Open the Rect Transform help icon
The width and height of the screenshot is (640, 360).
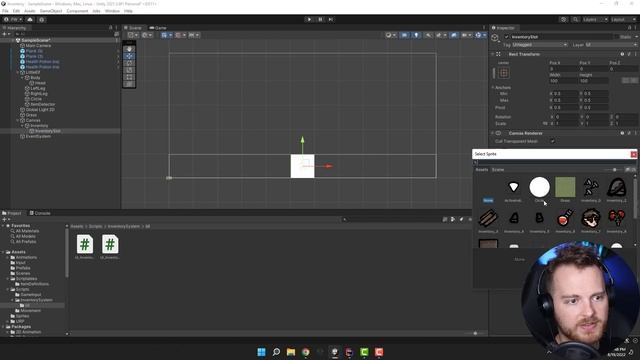tap(622, 54)
